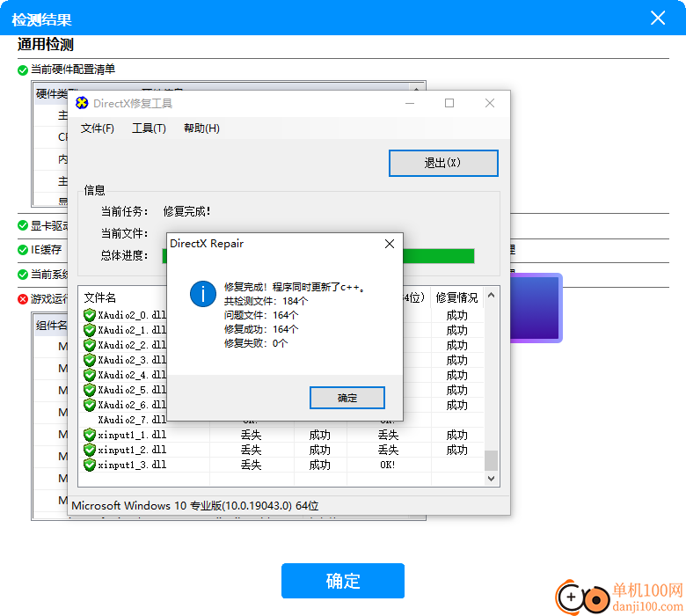Image resolution: width=686 pixels, height=616 pixels.
Task: Select the XAudio2_3.dll shield icon
Action: [x=89, y=360]
